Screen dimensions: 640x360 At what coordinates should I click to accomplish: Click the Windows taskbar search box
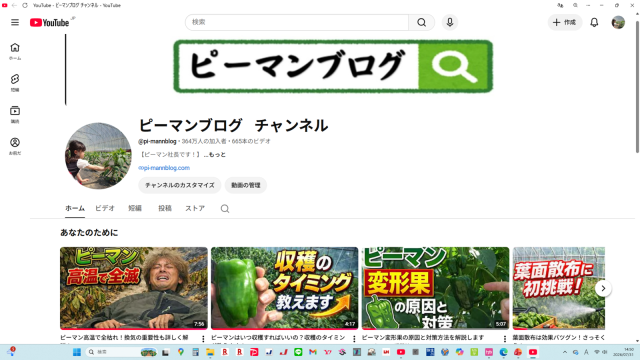pos(122,352)
